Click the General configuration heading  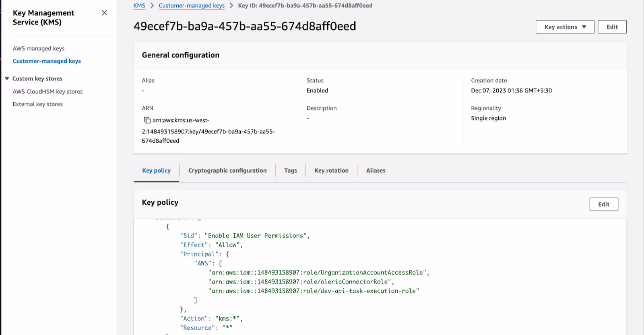point(180,55)
